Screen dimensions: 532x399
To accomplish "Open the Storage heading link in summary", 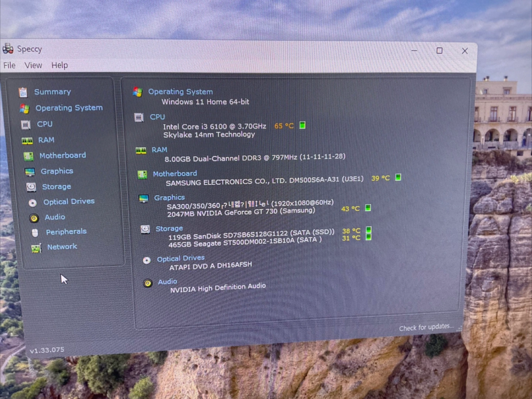I will (x=169, y=229).
